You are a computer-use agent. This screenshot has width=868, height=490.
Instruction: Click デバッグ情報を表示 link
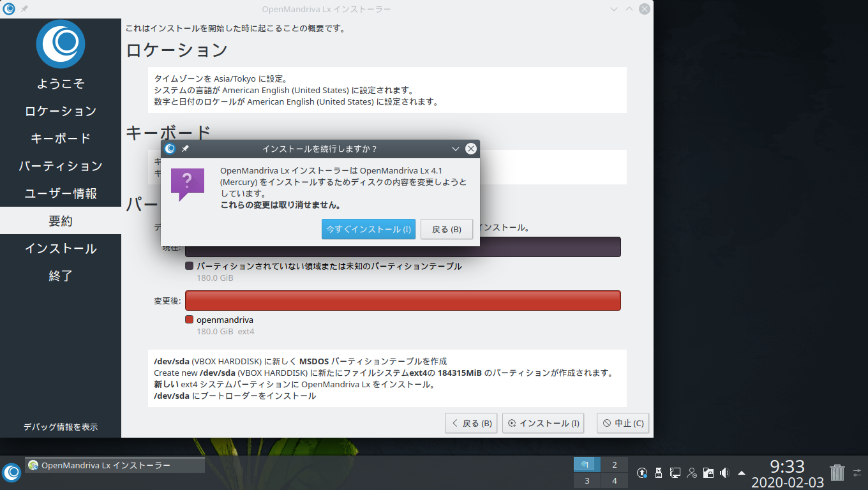(x=61, y=427)
